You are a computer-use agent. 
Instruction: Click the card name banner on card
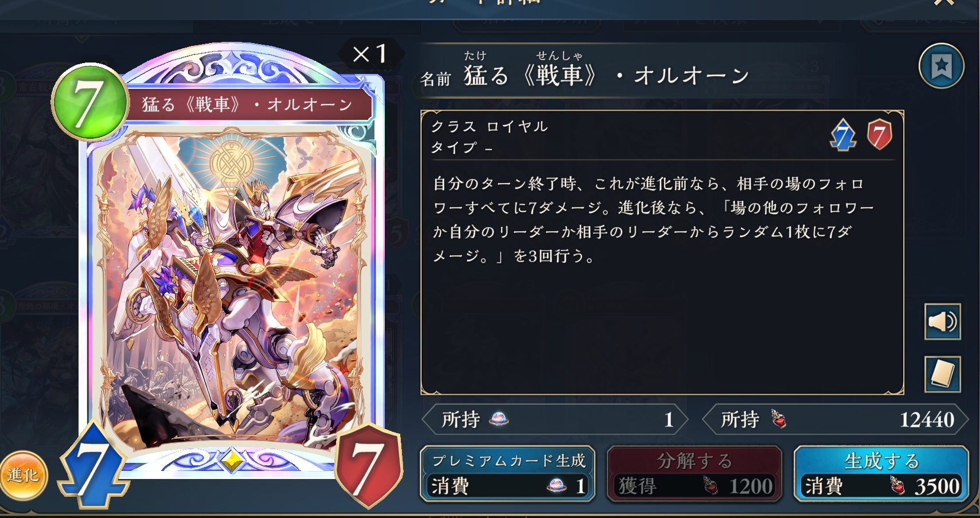tap(247, 104)
